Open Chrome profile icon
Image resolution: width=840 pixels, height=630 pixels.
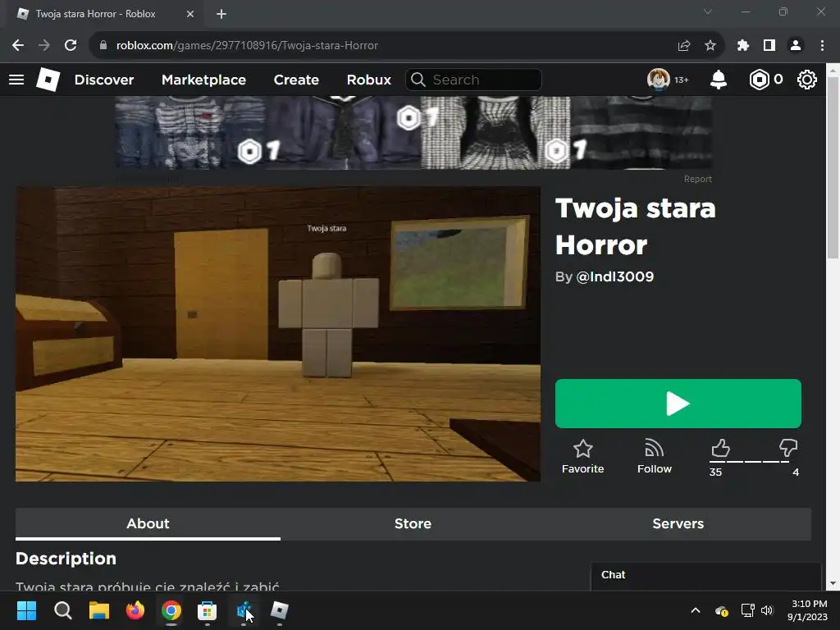tap(796, 46)
